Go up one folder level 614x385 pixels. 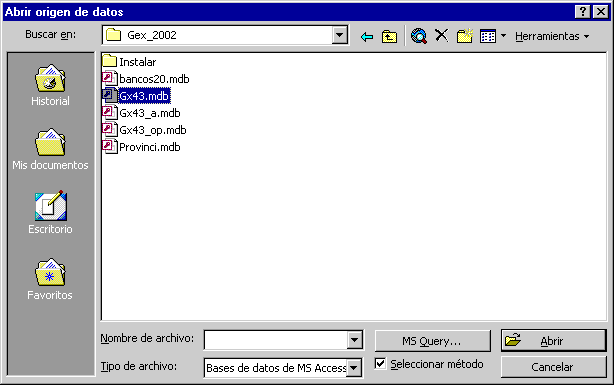click(389, 36)
